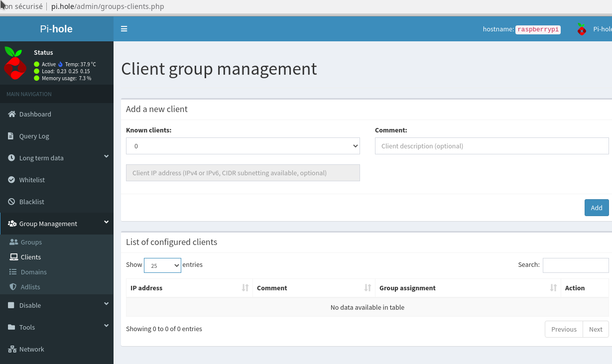Click the Network diagram icon
The width and height of the screenshot is (612, 364).
point(12,349)
